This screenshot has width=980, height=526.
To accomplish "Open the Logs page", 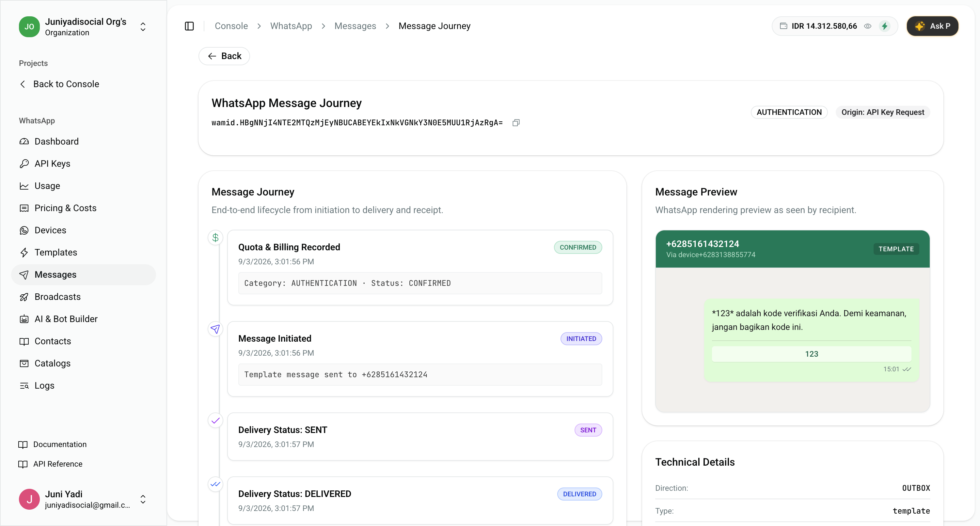I will 83,385.
